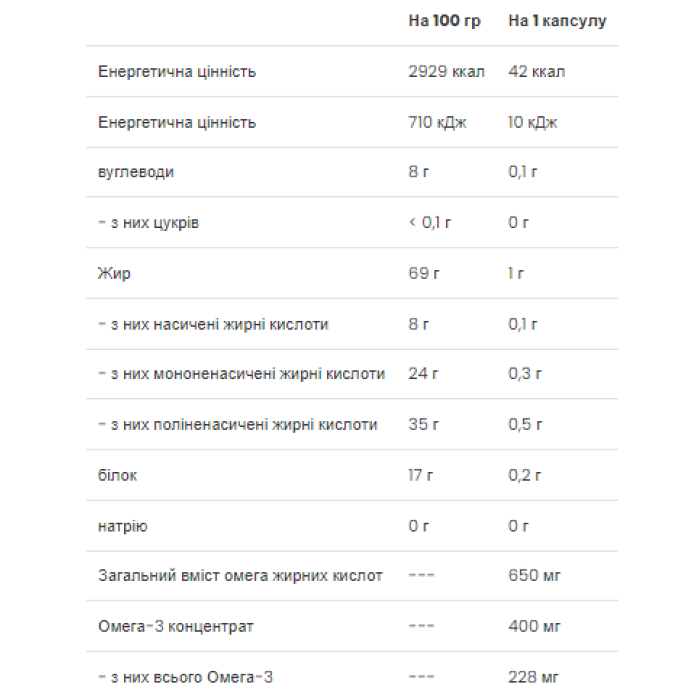Click the "На 100 гр" column header
The image size is (700, 700).
tap(444, 21)
